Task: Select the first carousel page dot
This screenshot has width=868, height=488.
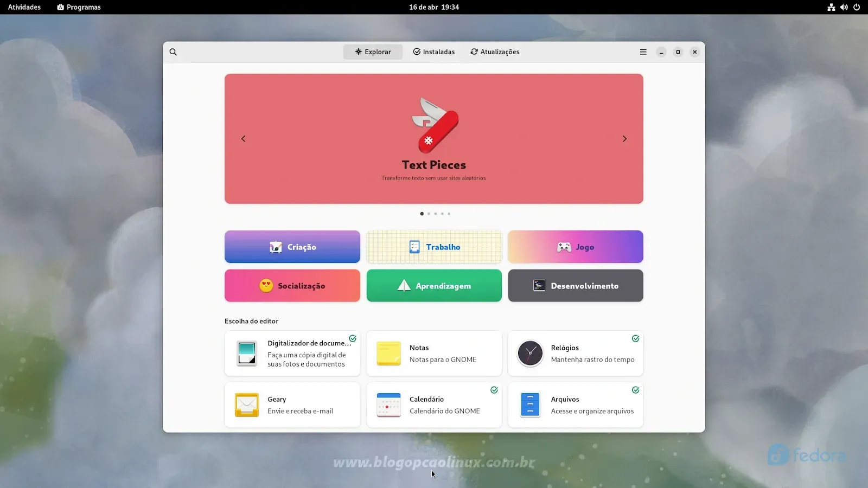Action: (x=422, y=214)
